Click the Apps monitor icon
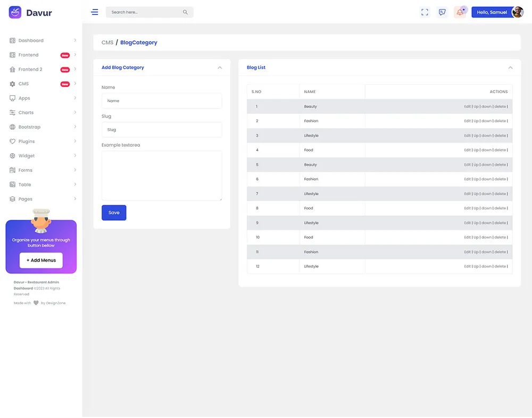This screenshot has height=418, width=532. pyautogui.click(x=13, y=98)
